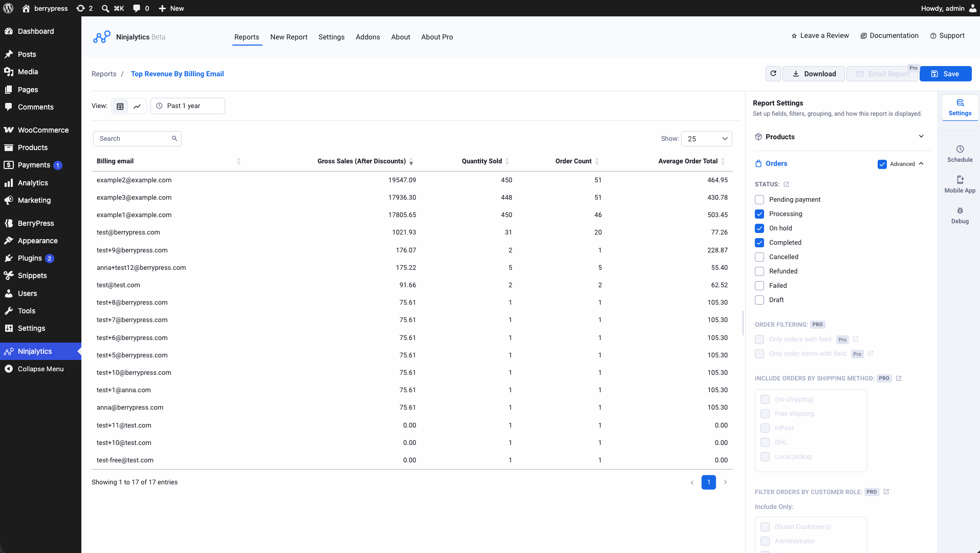This screenshot has width=980, height=553.
Task: Open the Debug bug icon
Action: point(960,210)
